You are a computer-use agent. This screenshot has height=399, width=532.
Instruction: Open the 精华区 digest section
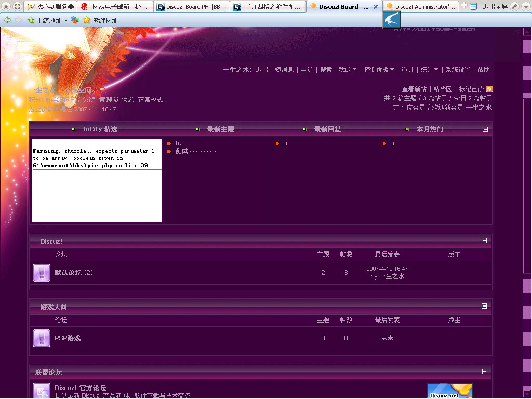tap(443, 89)
